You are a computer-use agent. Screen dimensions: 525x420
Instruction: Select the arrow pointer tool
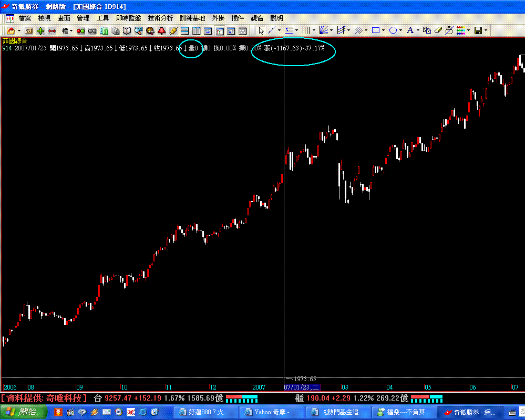(x=261, y=31)
